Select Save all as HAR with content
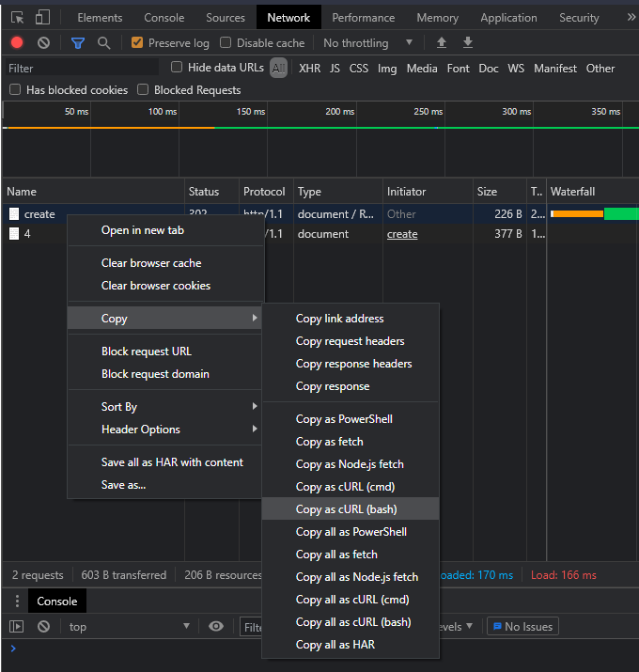 click(164, 462)
